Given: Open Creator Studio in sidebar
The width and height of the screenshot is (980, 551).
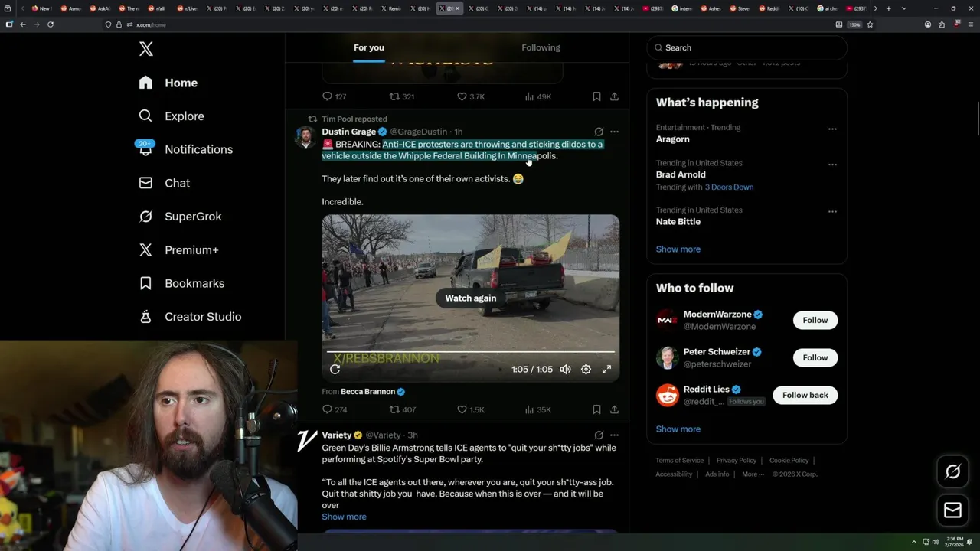Looking at the screenshot, I should point(191,317).
